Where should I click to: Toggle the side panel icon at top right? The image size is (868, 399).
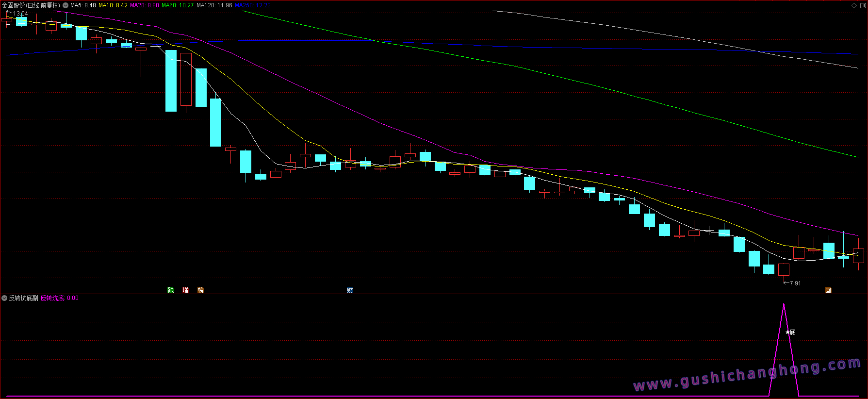tap(863, 5)
